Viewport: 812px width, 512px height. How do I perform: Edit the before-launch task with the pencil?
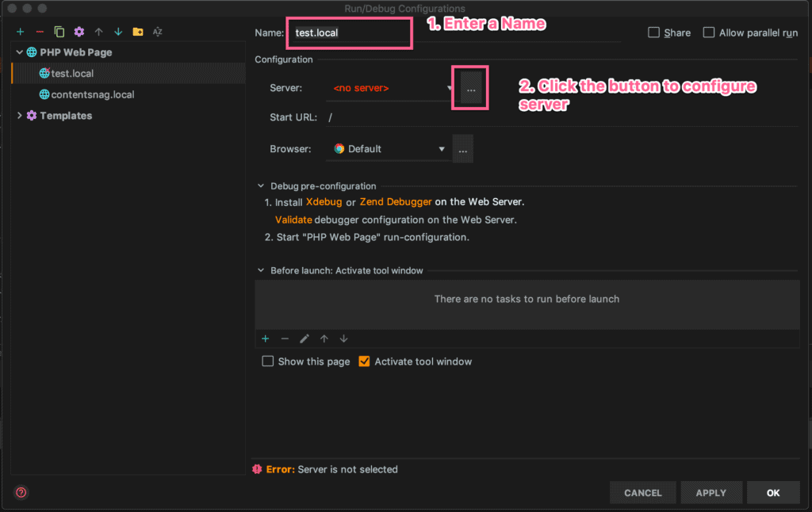pos(304,338)
